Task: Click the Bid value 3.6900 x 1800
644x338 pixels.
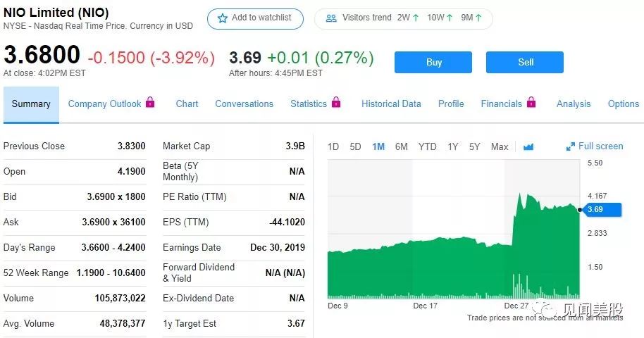Action: pyautogui.click(x=116, y=196)
